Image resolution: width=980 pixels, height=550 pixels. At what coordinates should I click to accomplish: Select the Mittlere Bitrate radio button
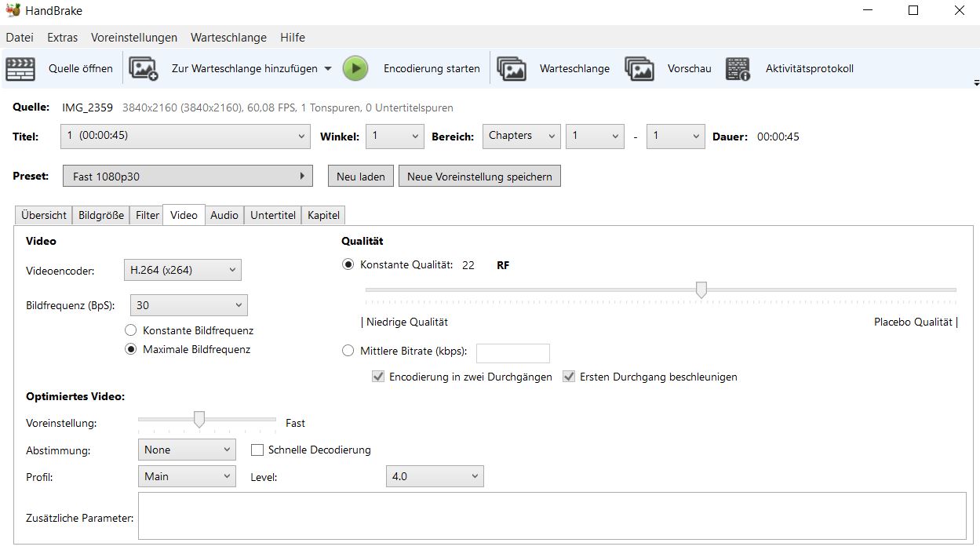pos(348,351)
